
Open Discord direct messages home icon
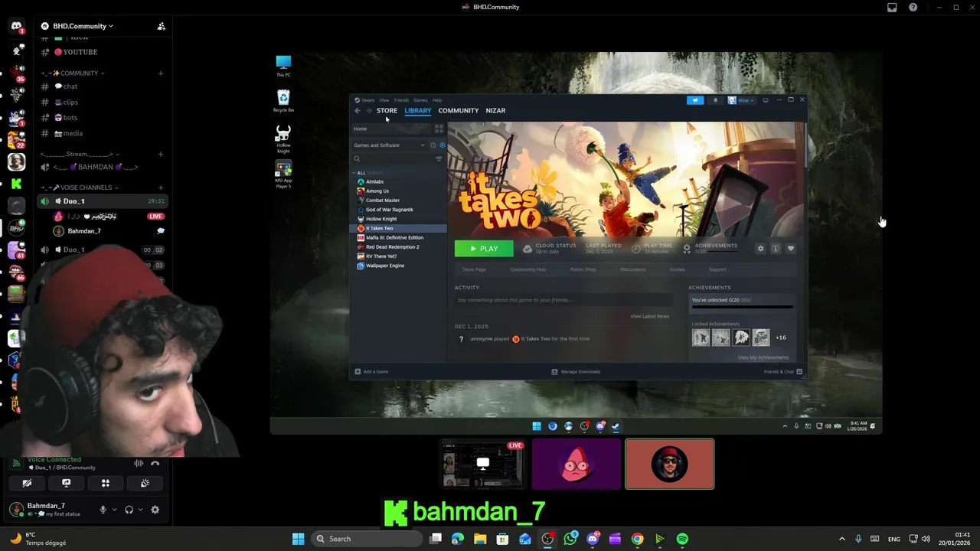[16, 27]
